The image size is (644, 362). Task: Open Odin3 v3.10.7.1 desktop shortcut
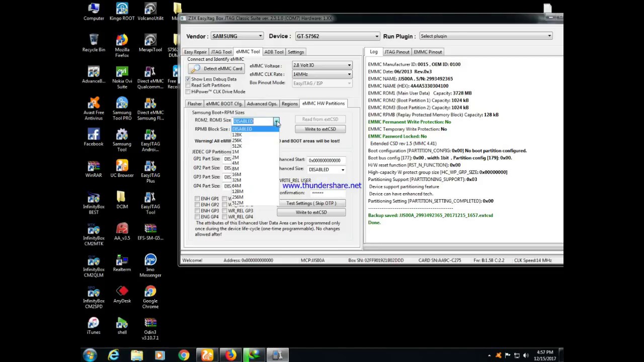pos(150,329)
